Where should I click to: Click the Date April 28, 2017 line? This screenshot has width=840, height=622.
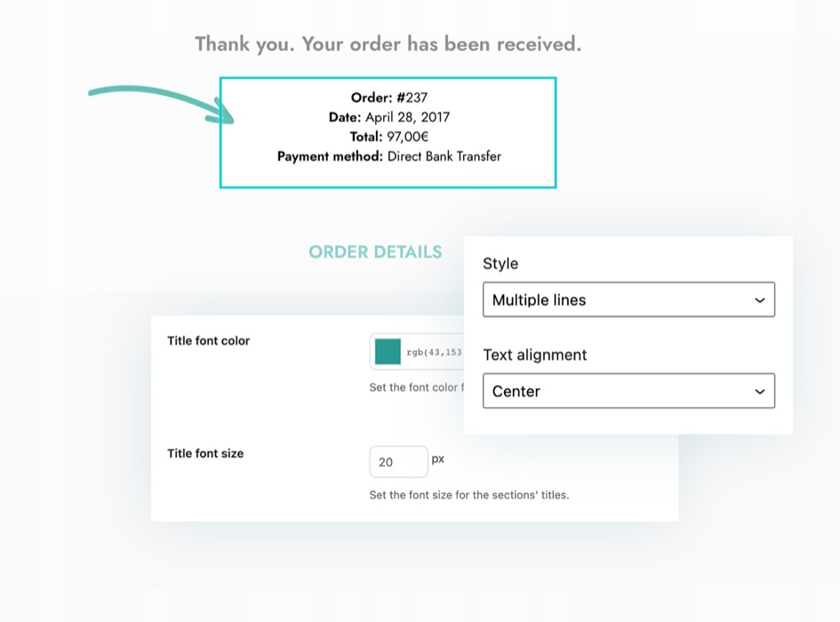(x=388, y=117)
